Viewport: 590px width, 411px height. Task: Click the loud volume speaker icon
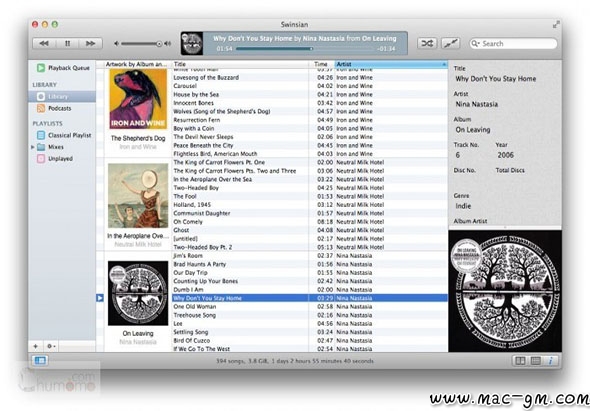(168, 44)
